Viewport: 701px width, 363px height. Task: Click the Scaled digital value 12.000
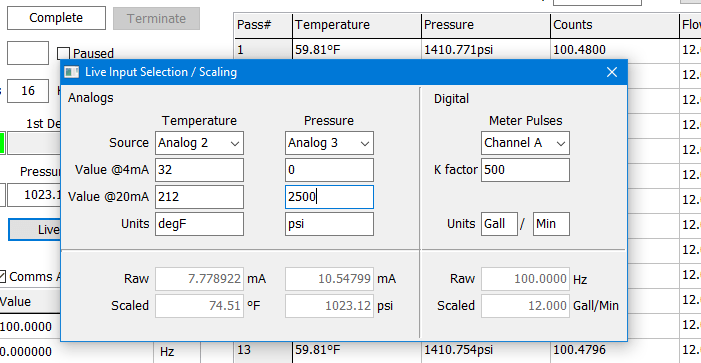(525, 306)
